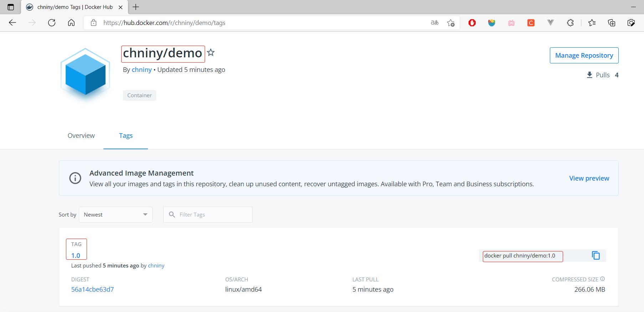
Task: Open digest 56a14cbe63d7 link
Action: pyautogui.click(x=92, y=289)
